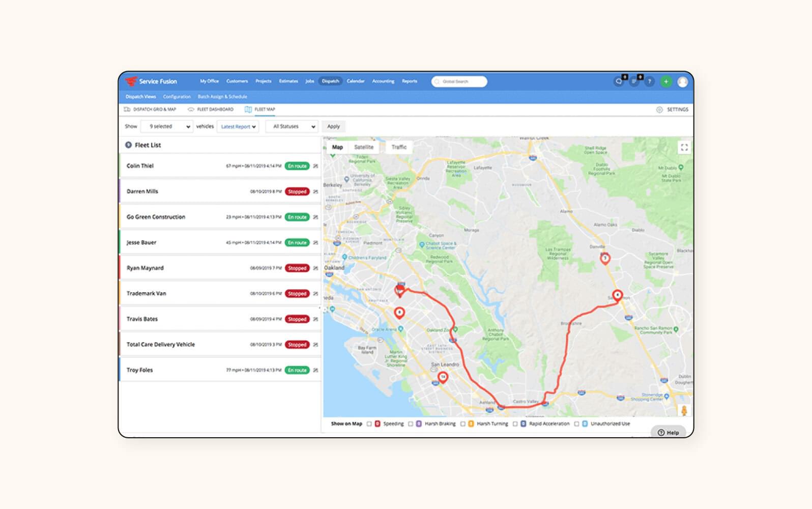812x509 pixels.
Task: Click the vehicle pin near San Ramon
Action: 617,295
